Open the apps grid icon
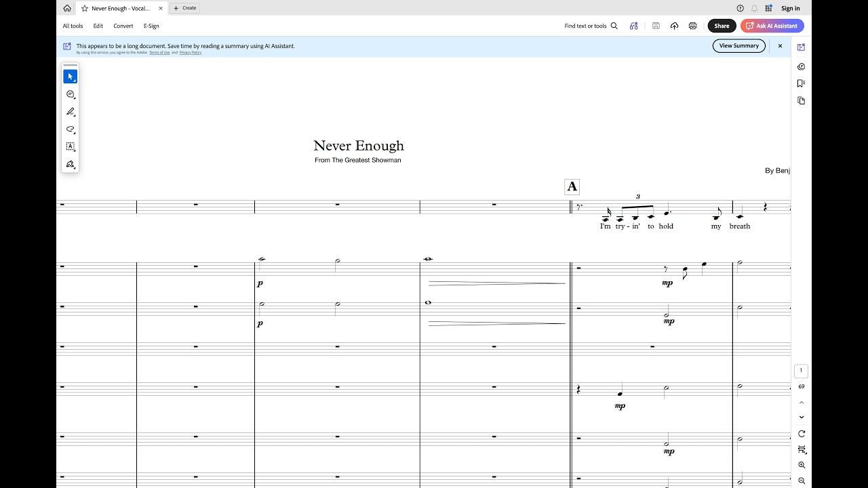 [768, 8]
